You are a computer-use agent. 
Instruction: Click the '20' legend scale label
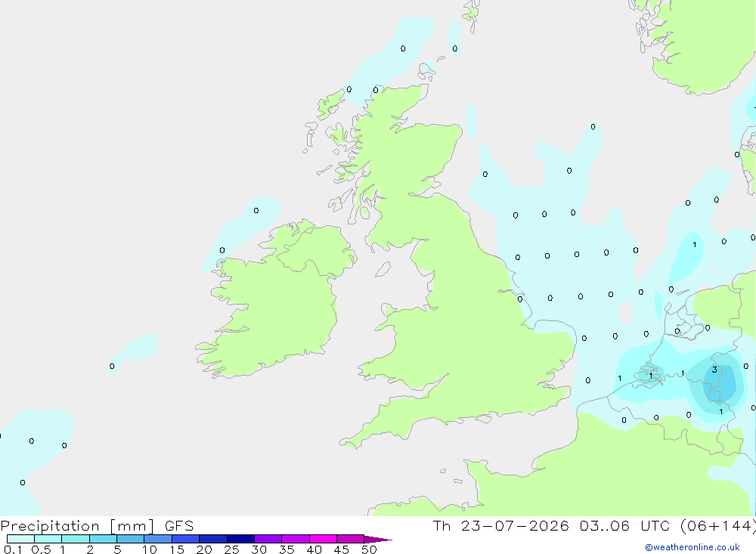click(204, 549)
